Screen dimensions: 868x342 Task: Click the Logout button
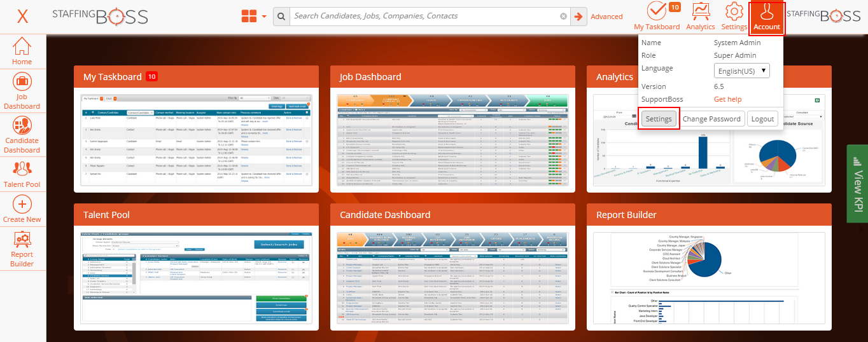[x=762, y=119]
